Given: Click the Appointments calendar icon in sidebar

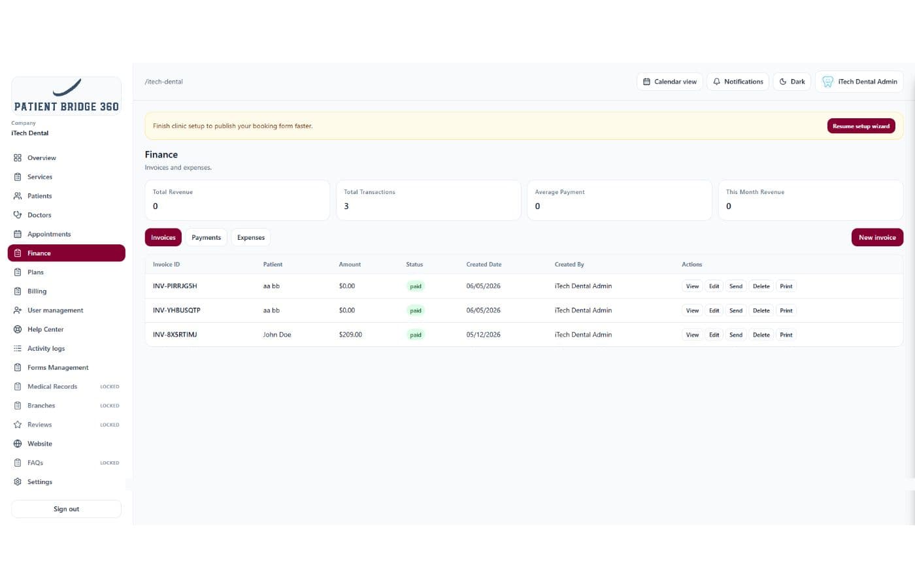Looking at the screenshot, I should pos(18,234).
